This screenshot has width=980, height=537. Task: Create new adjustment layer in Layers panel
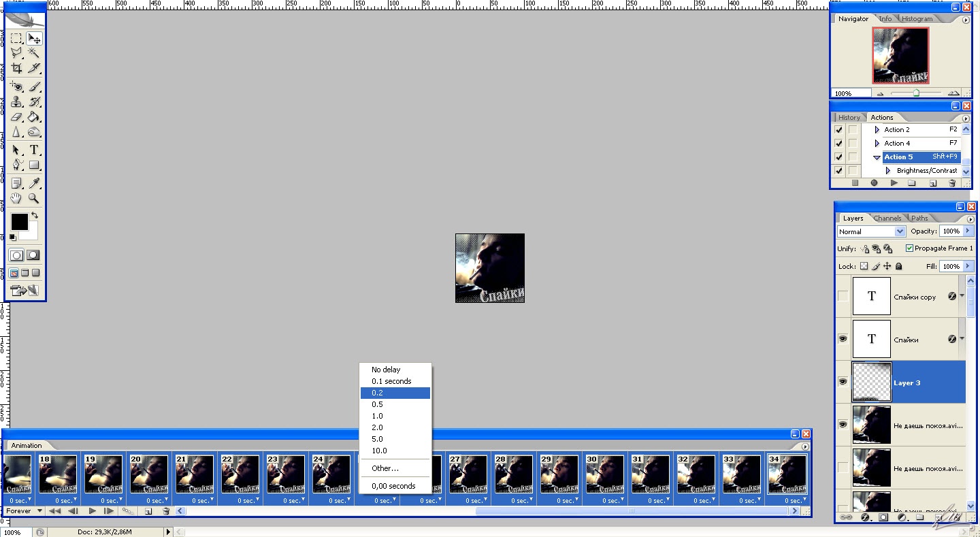click(x=902, y=517)
